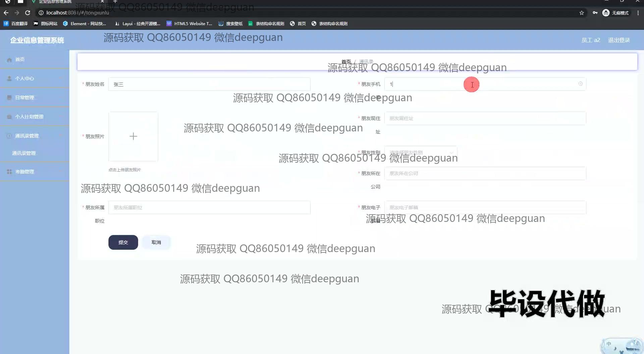Expand the 个人中心 sidebar menu
The width and height of the screenshot is (644, 354).
[35, 78]
